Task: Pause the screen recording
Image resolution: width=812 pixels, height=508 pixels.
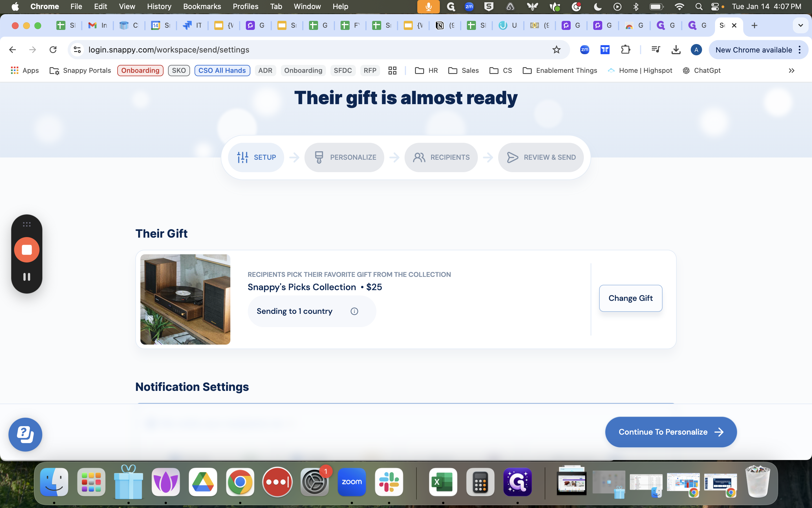Action: point(27,277)
